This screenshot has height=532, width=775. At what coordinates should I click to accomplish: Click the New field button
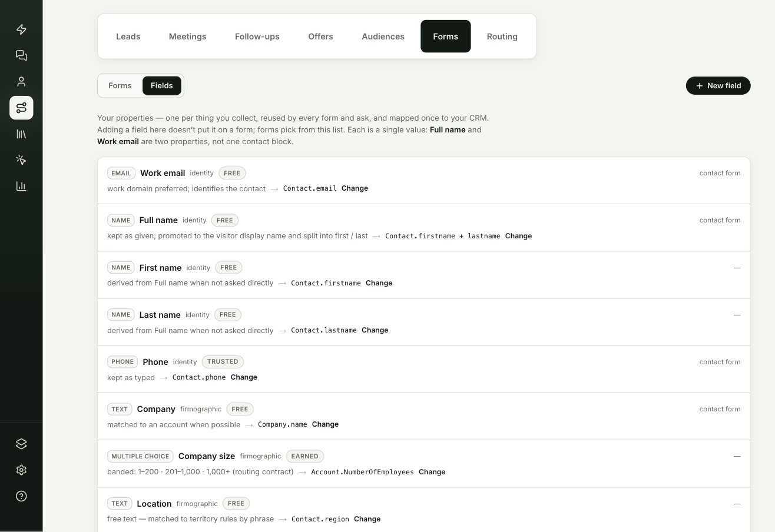pos(718,86)
